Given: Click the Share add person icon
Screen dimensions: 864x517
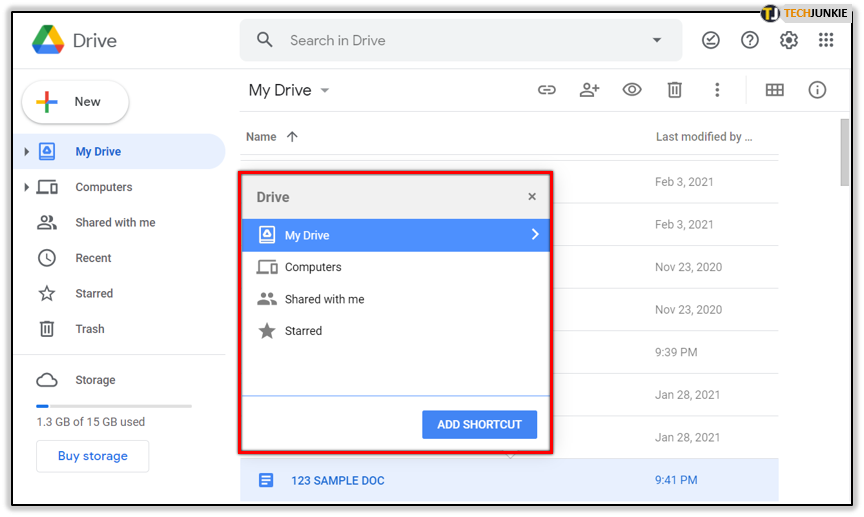Looking at the screenshot, I should tap(589, 90).
